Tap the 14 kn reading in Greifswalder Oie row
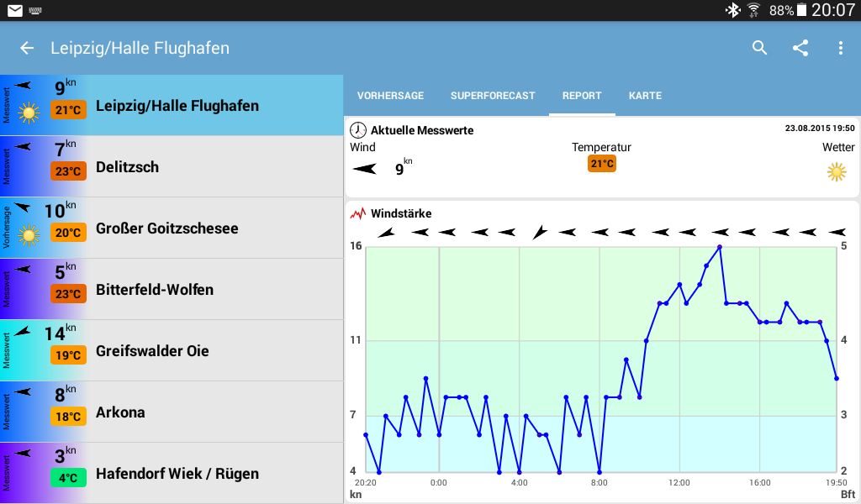 61,333
